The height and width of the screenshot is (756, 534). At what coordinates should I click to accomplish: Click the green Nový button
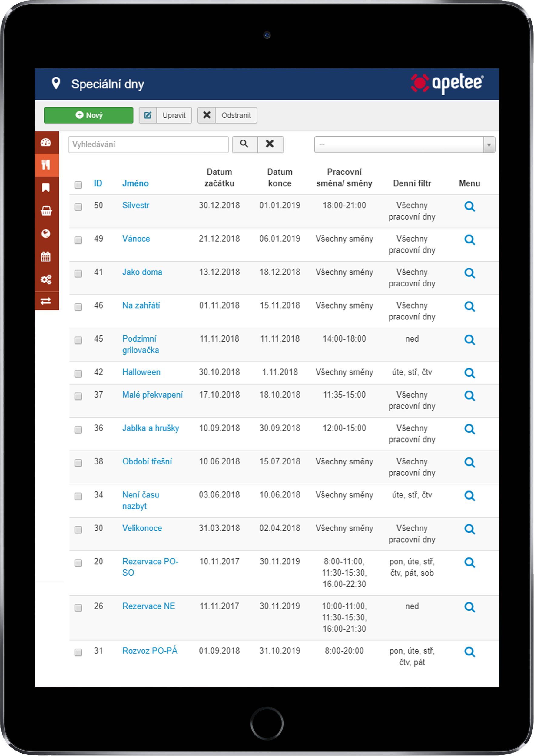pyautogui.click(x=89, y=115)
